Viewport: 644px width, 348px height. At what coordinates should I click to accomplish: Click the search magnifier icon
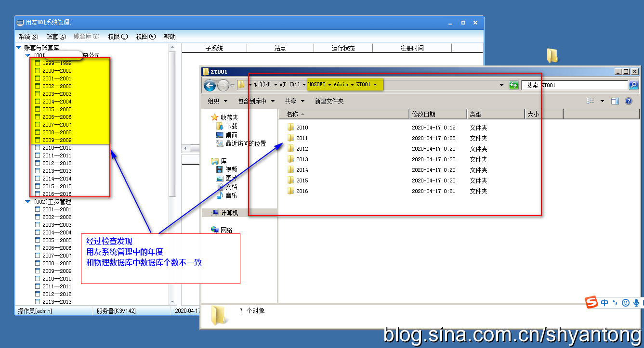point(633,85)
